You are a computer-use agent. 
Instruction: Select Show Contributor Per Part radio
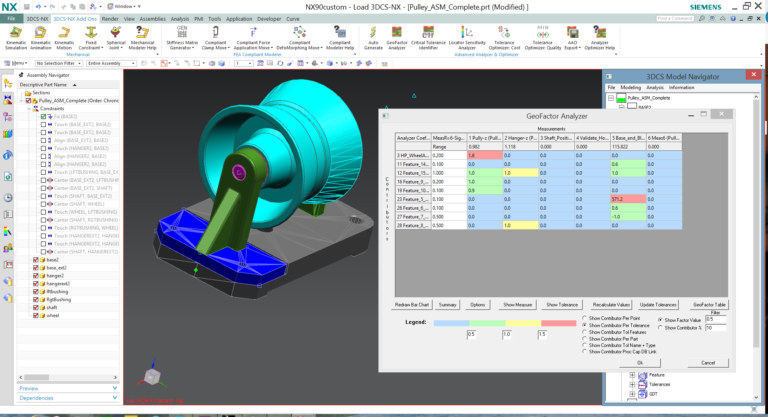point(585,339)
